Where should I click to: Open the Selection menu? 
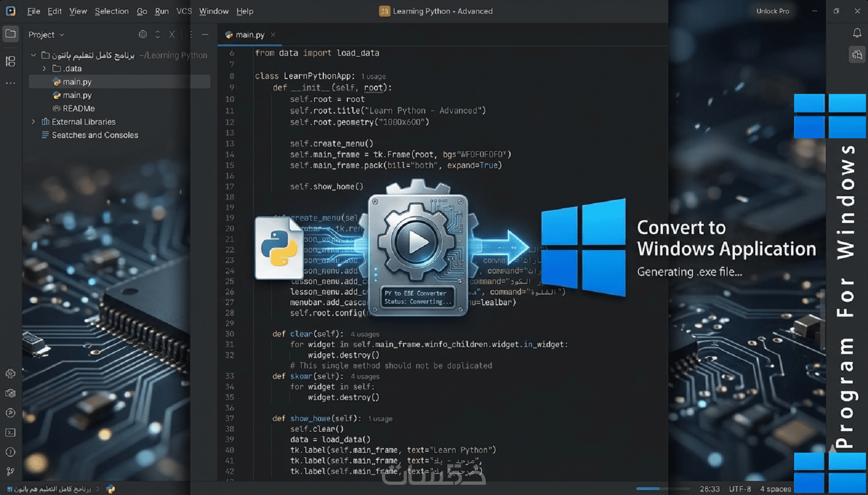pos(112,11)
